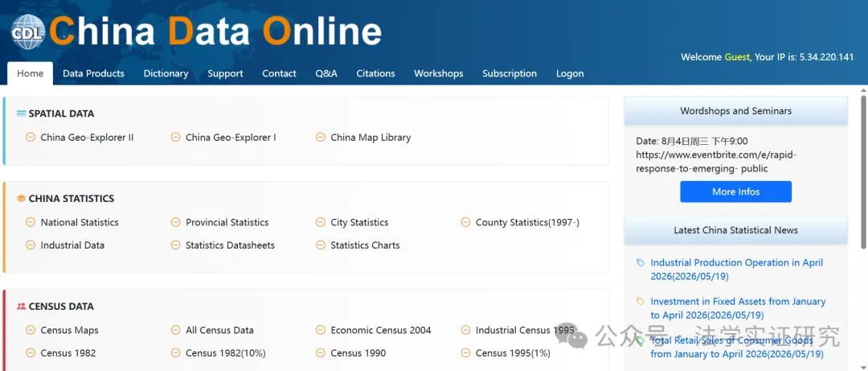Click the Spatial Data section header icon

click(x=22, y=113)
